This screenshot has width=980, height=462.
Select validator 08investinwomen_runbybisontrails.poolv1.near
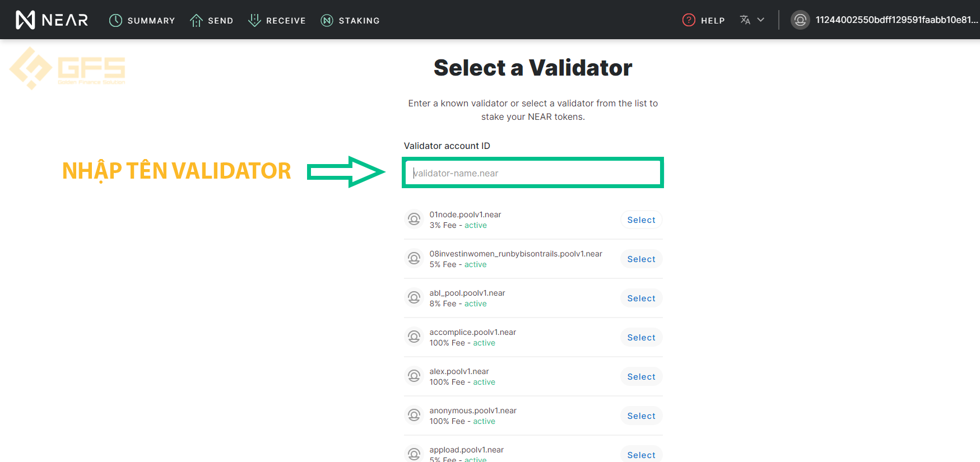641,259
